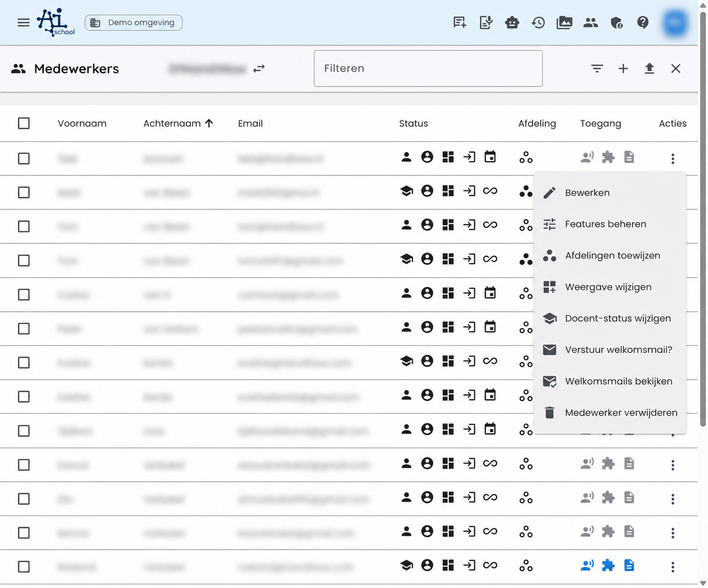Click blue document icon in last row
The height and width of the screenshot is (588, 708).
[629, 565]
